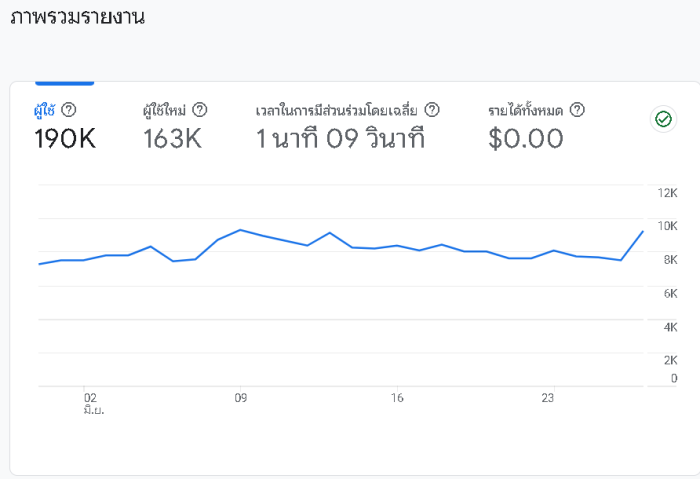
Task: Click the 190K users value
Action: pyautogui.click(x=65, y=139)
